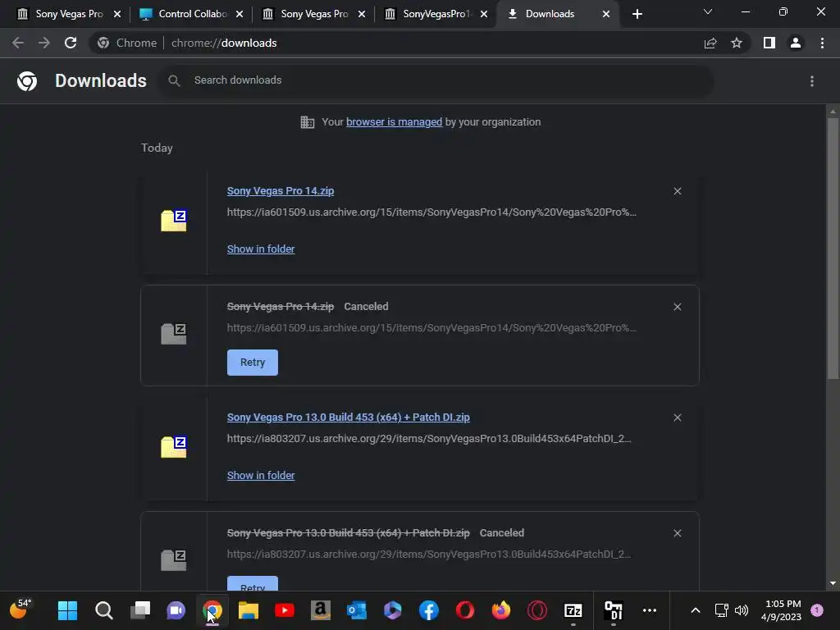This screenshot has height=630, width=840.
Task: Open the profile avatar icon
Action: pos(796,43)
